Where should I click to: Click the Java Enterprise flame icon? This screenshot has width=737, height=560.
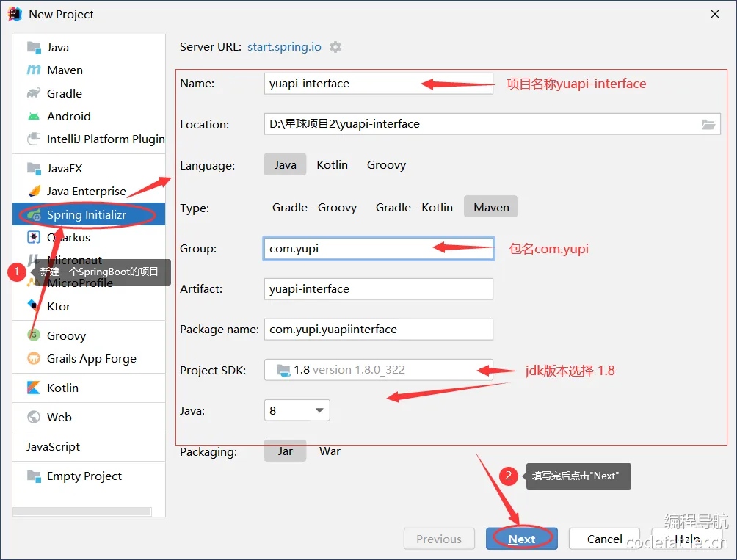pyautogui.click(x=34, y=192)
